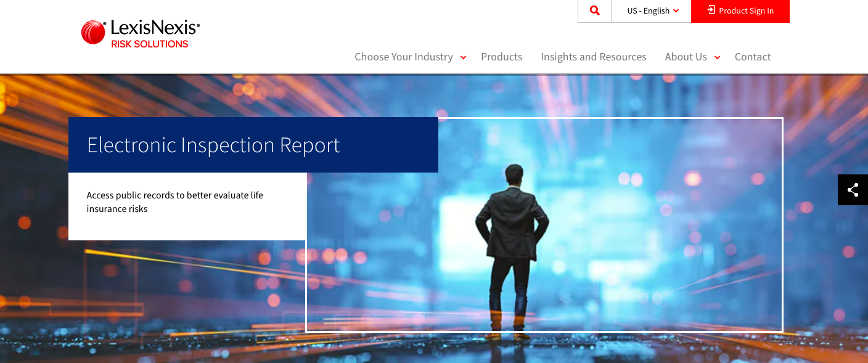Click the text 'Access public records to better evaluate life insurance risks'

pyautogui.click(x=175, y=202)
